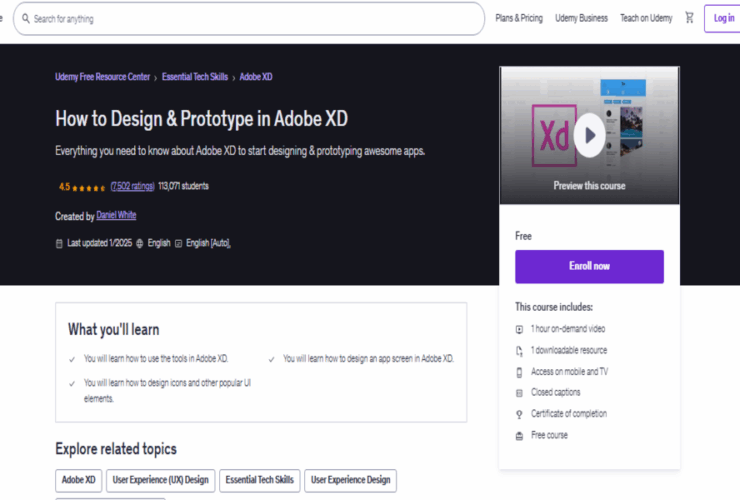Focus the 'Search for anything' field
This screenshot has height=500, width=740.
pos(249,19)
